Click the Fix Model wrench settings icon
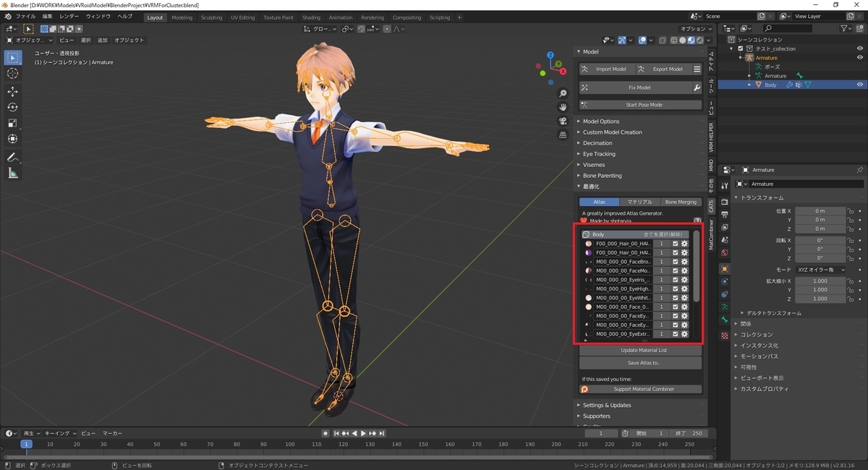 point(697,87)
